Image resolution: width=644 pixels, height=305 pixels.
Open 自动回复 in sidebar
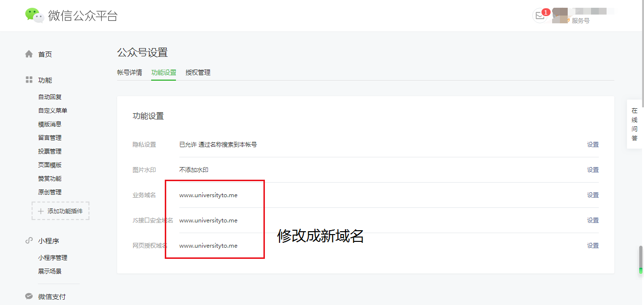(50, 97)
